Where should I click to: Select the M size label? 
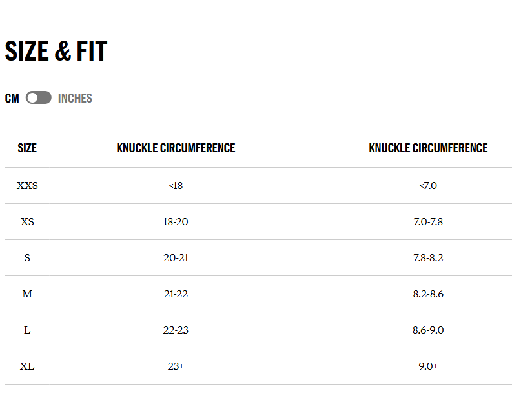[27, 294]
